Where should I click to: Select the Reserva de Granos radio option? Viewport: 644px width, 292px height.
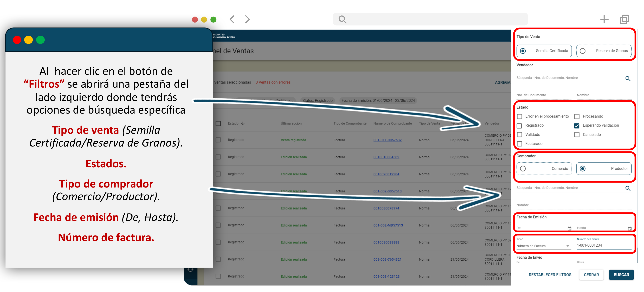coord(583,51)
